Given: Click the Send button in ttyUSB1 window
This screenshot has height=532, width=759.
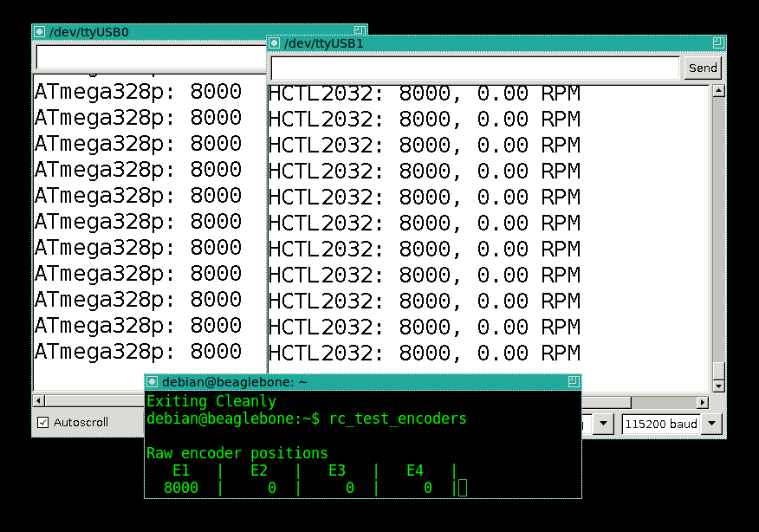Looking at the screenshot, I should click(x=703, y=68).
